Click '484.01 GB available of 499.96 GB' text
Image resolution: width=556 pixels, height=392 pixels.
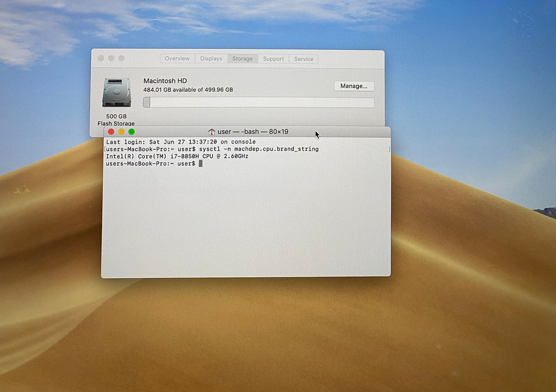188,90
